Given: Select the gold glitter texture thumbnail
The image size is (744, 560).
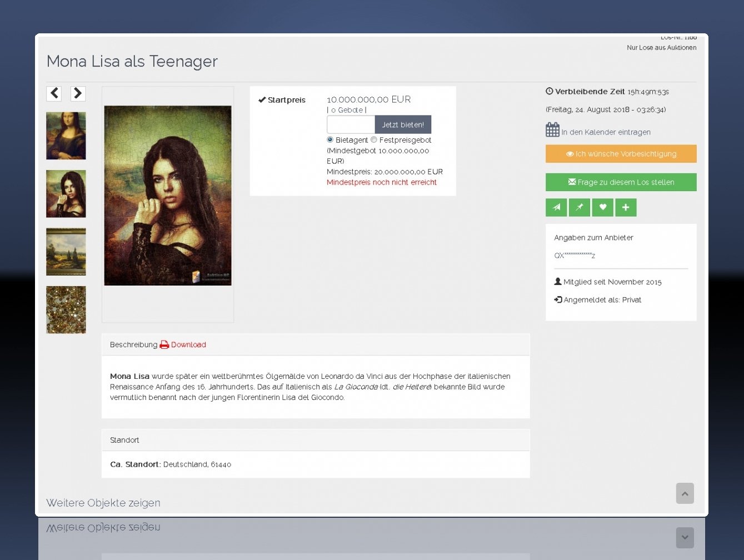Looking at the screenshot, I should [66, 310].
